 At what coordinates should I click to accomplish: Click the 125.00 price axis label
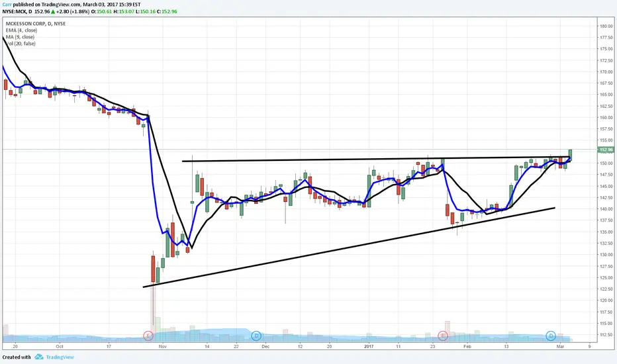tap(606, 278)
